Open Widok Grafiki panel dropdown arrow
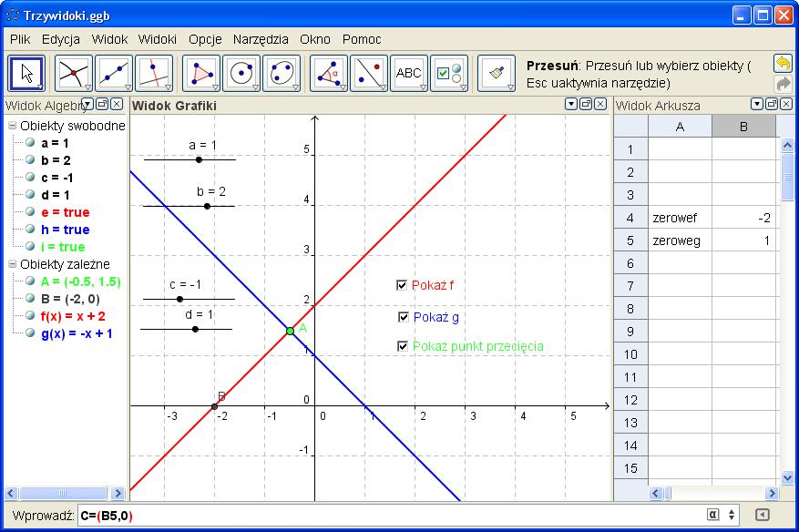This screenshot has height=532, width=799. (x=571, y=104)
